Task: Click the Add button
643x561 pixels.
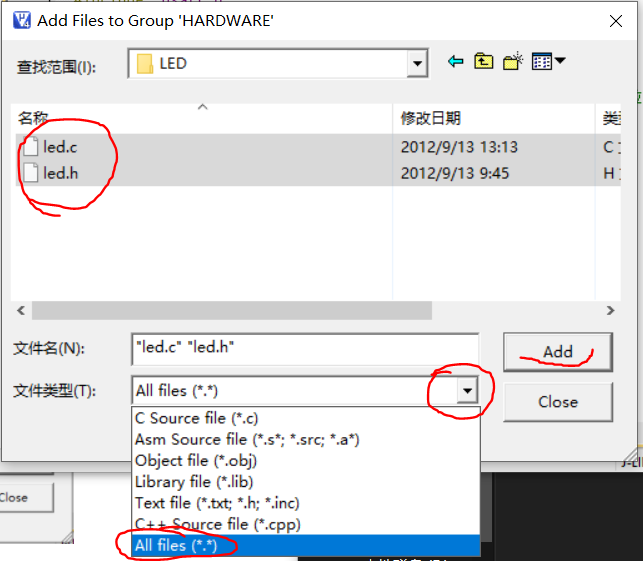Action: tap(558, 352)
